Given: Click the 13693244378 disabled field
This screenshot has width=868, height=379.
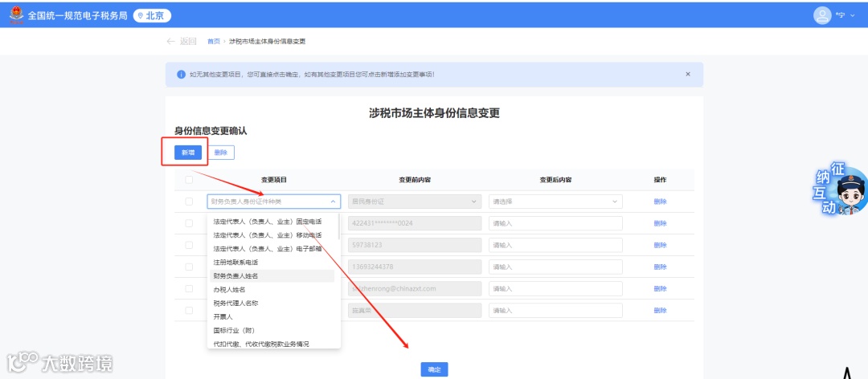Looking at the screenshot, I should tap(415, 267).
